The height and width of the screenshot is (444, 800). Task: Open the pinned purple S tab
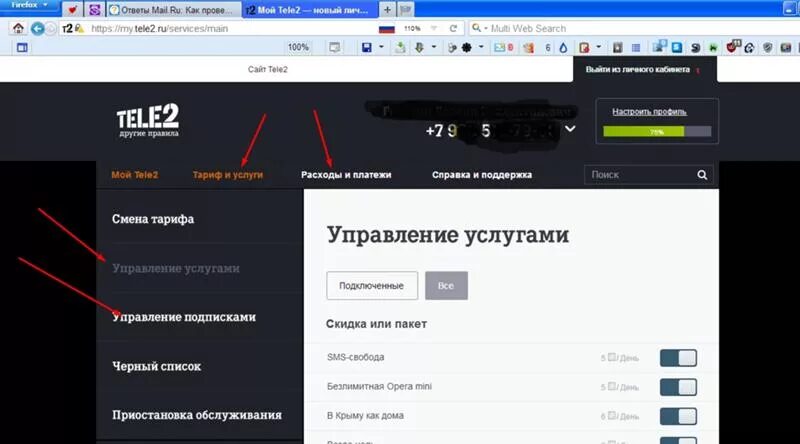click(x=94, y=10)
